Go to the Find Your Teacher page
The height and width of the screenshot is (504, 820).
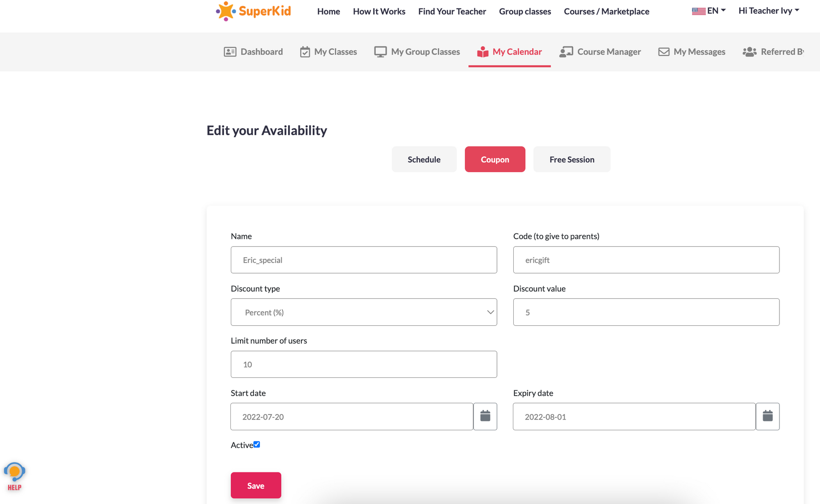pos(452,11)
